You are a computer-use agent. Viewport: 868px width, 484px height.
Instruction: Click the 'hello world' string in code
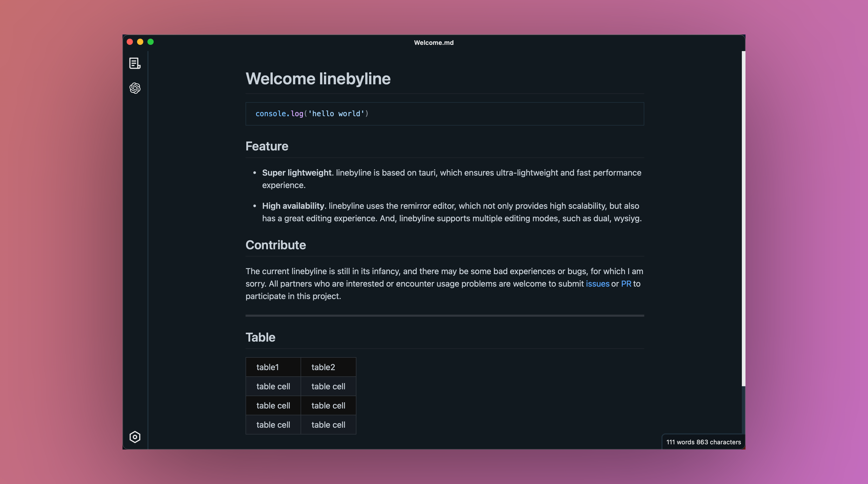pyautogui.click(x=336, y=114)
